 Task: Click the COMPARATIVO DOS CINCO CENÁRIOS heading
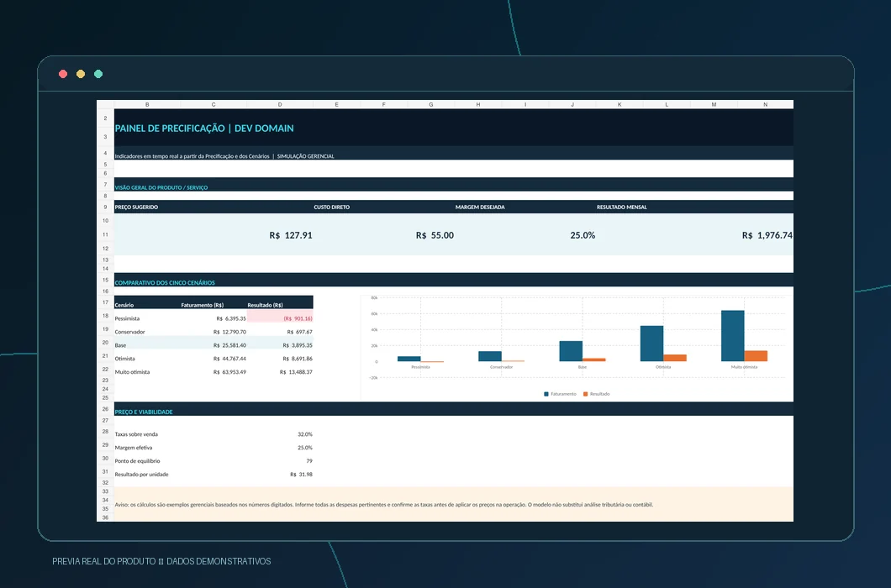(165, 282)
